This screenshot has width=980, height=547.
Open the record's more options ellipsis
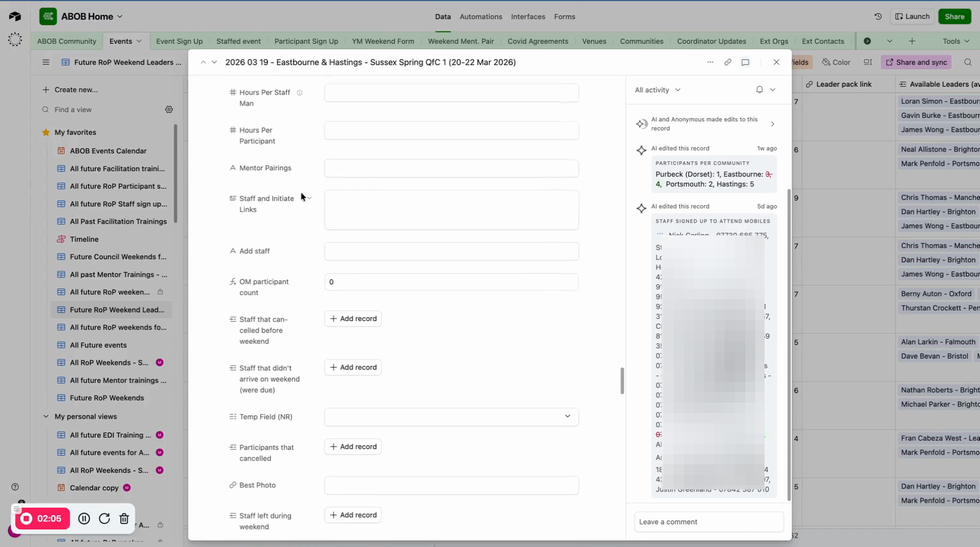point(710,62)
